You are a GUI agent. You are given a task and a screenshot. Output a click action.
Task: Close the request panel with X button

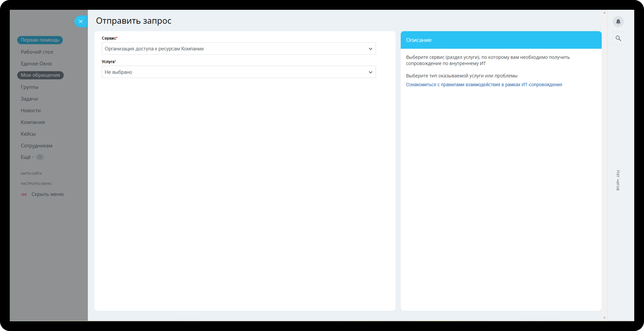point(81,21)
